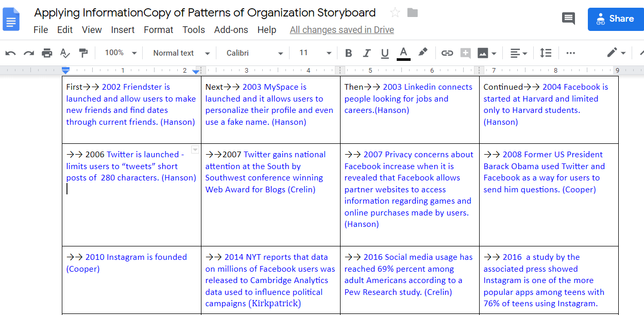
Task: Open the Help menu
Action: 267,30
